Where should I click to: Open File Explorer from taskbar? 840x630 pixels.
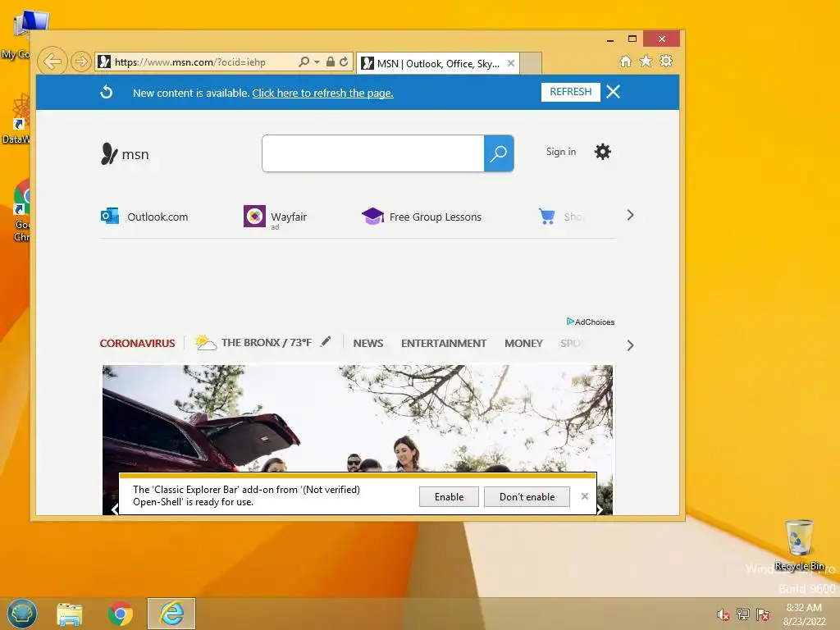pos(70,614)
